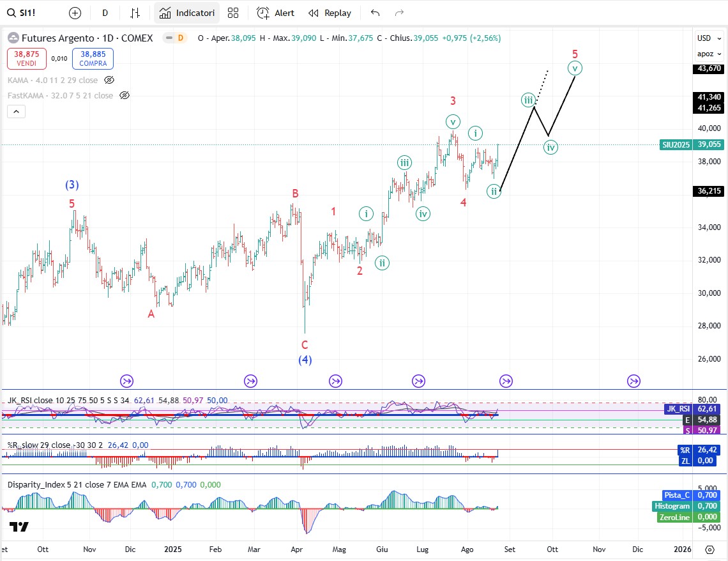Click the undo arrow

(375, 13)
